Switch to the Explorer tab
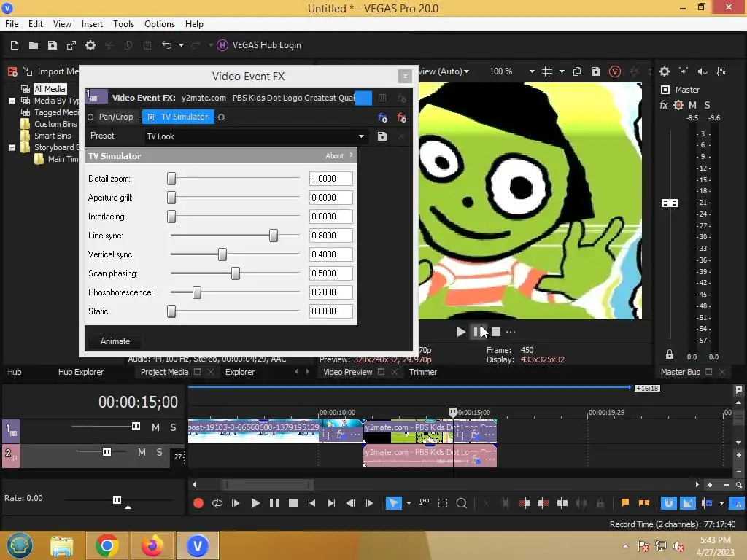The height and width of the screenshot is (560, 747). (239, 372)
